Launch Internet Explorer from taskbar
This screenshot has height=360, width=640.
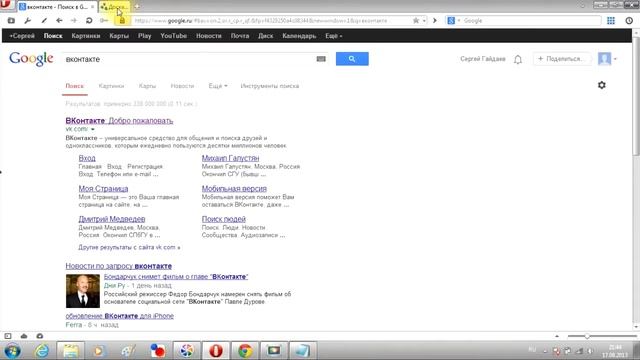coord(42,351)
